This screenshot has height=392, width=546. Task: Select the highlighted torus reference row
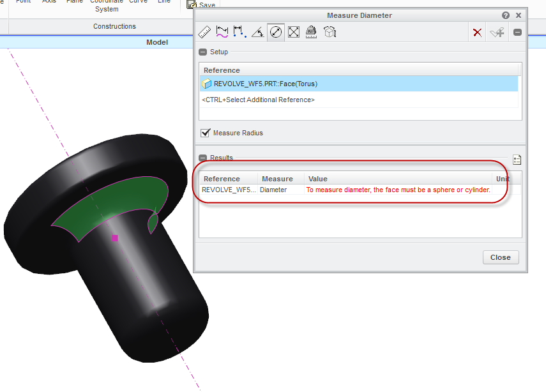(x=360, y=84)
